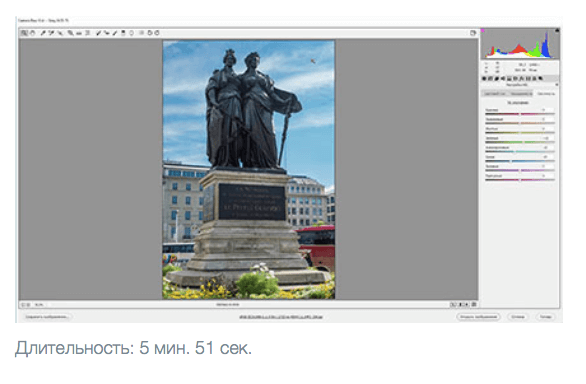
Task: Select the Adjustment Brush tool
Action: pyautogui.click(x=115, y=33)
